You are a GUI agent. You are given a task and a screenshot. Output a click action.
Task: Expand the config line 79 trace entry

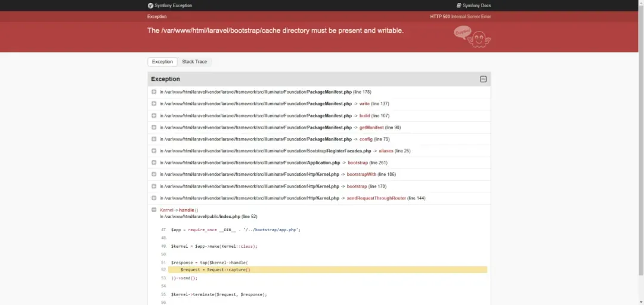tap(154, 139)
